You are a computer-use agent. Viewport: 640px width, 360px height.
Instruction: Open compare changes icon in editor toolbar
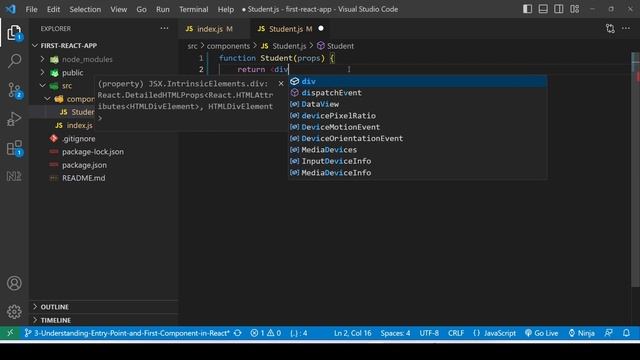click(x=610, y=29)
